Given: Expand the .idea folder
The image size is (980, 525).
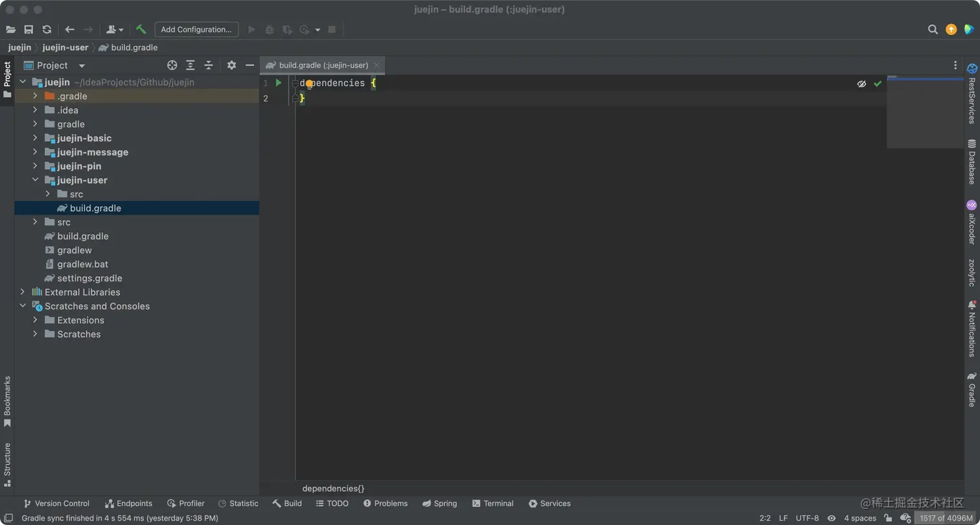Looking at the screenshot, I should point(35,110).
